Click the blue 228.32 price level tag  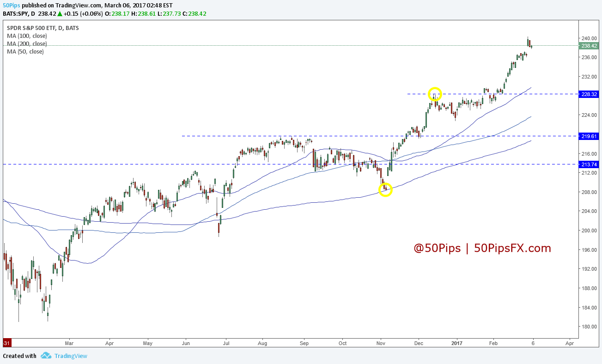pyautogui.click(x=589, y=94)
